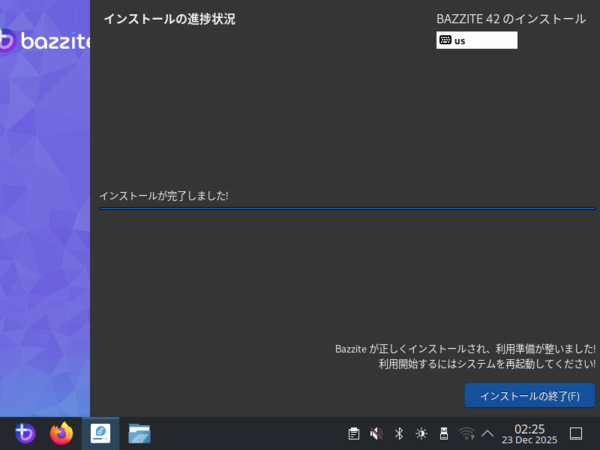Expand hidden system tray icons arrow
Image resolution: width=600 pixels, height=450 pixels.
pyautogui.click(x=487, y=434)
